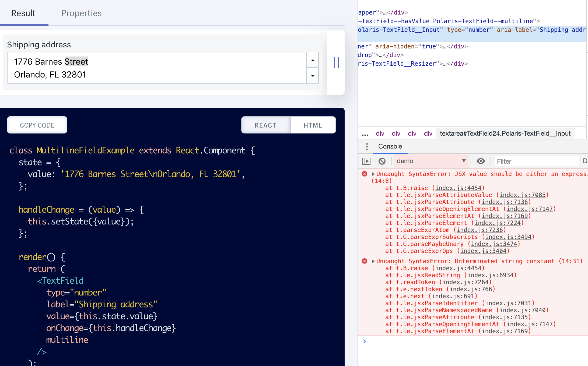The image size is (588, 366).
Task: Clear the console messages
Action: pyautogui.click(x=382, y=161)
